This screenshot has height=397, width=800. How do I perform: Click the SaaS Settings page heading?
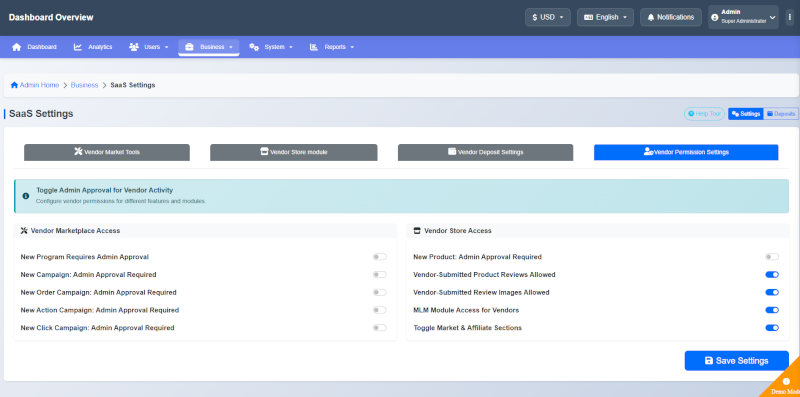[41, 114]
